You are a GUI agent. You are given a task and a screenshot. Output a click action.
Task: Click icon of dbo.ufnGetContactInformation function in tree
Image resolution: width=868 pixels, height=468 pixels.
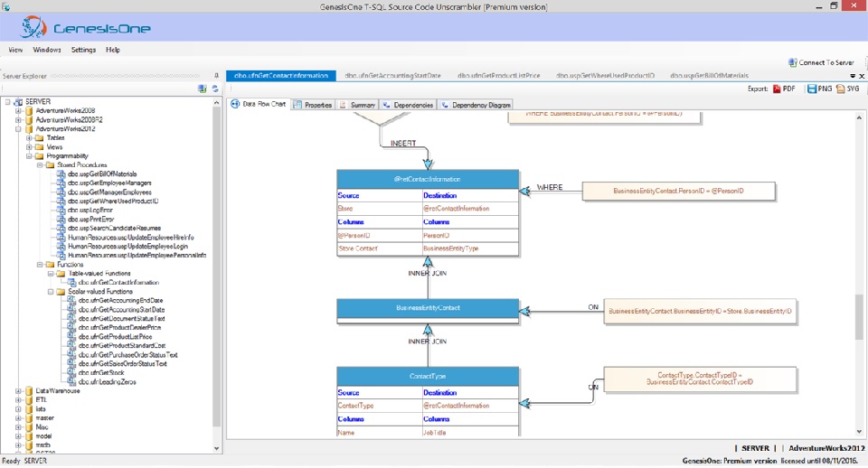[x=71, y=282]
